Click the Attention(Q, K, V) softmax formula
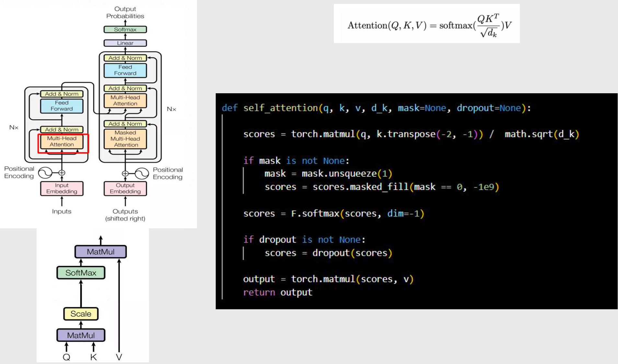The width and height of the screenshot is (618, 364). click(x=429, y=25)
